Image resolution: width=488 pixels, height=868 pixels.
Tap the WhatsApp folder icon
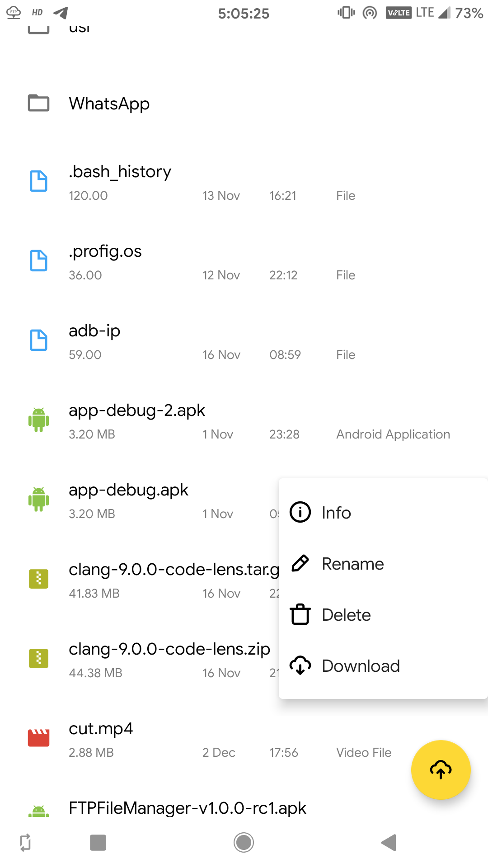click(x=39, y=103)
